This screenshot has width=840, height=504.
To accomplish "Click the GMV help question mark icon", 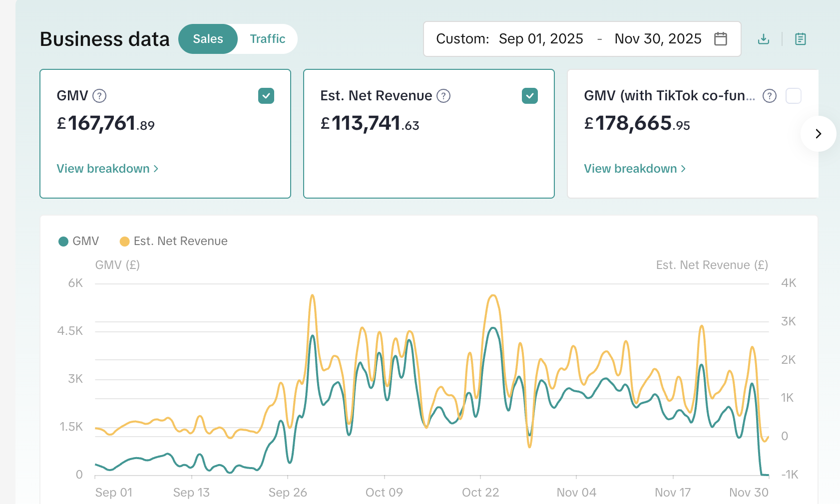I will click(x=99, y=96).
